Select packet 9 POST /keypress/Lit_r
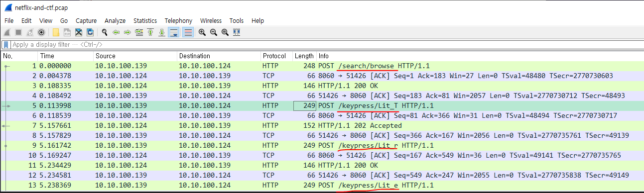Viewport: 644px width, 193px height. [322, 145]
